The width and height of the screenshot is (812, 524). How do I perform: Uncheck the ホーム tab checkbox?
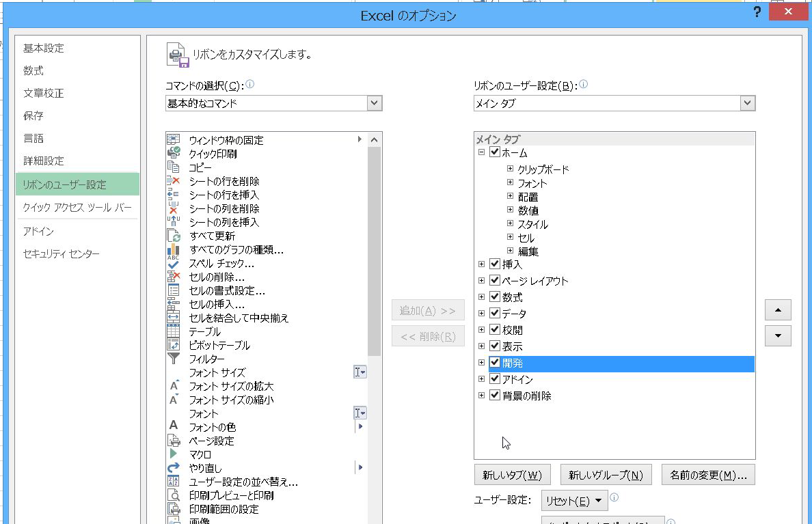[x=495, y=152]
